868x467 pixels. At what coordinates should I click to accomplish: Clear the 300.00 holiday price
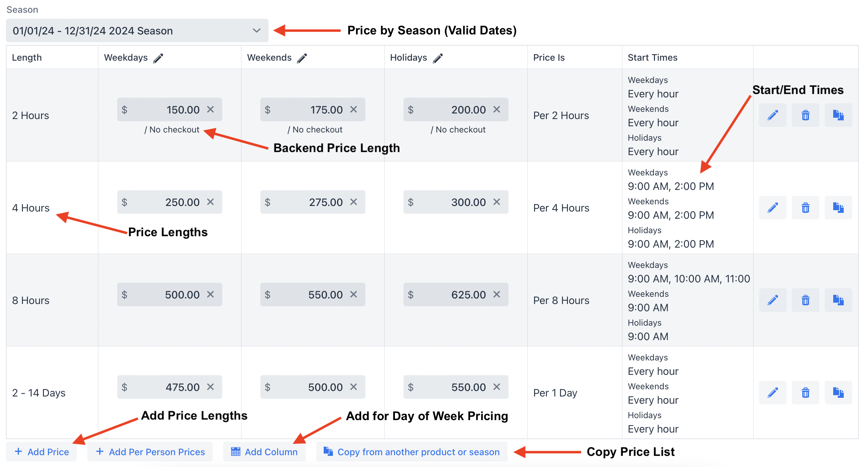point(497,202)
